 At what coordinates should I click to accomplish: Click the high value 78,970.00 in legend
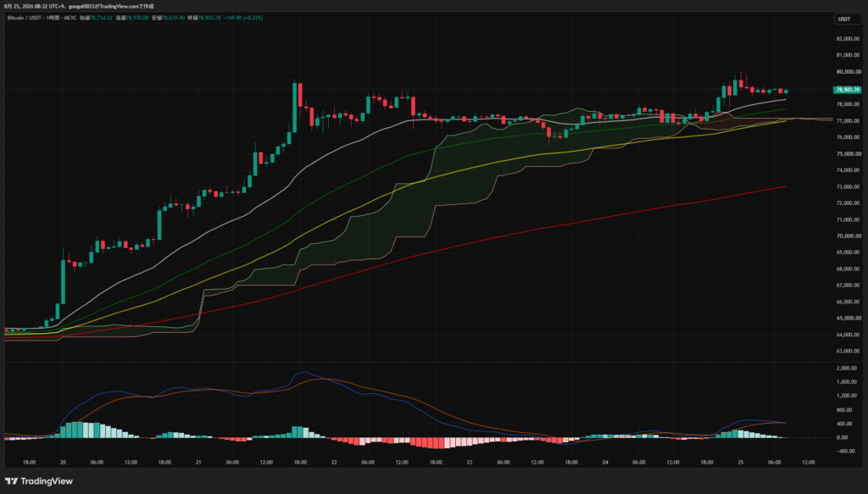pos(137,19)
